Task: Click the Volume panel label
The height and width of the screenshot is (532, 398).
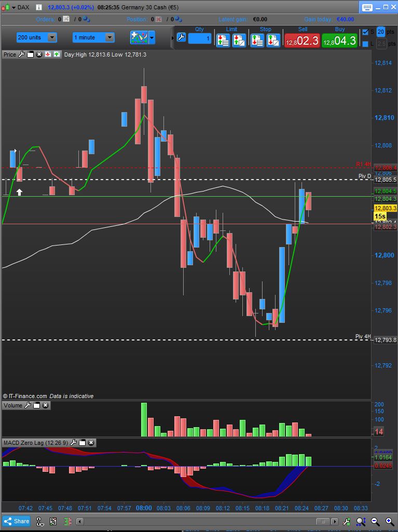Action: pyautogui.click(x=13, y=405)
